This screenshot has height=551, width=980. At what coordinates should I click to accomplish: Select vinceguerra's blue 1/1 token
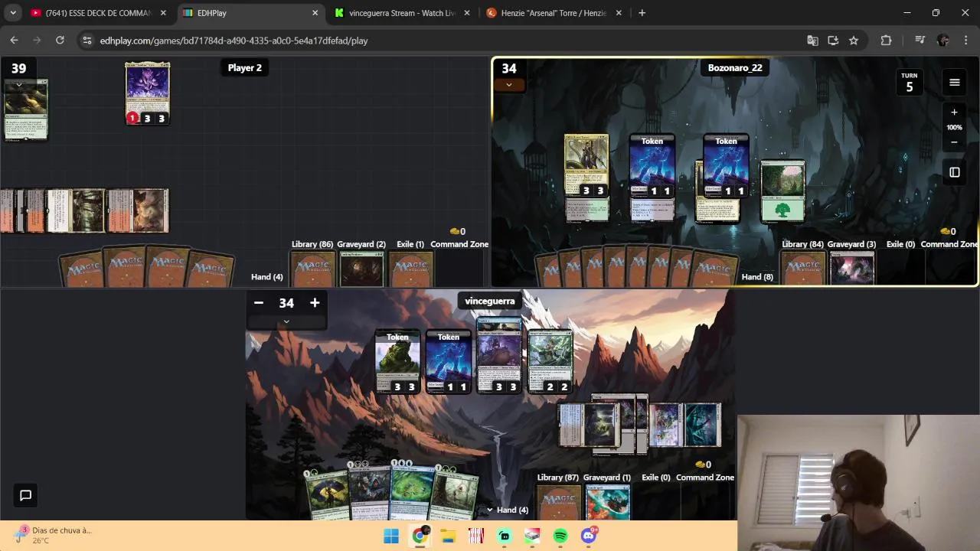pyautogui.click(x=449, y=362)
